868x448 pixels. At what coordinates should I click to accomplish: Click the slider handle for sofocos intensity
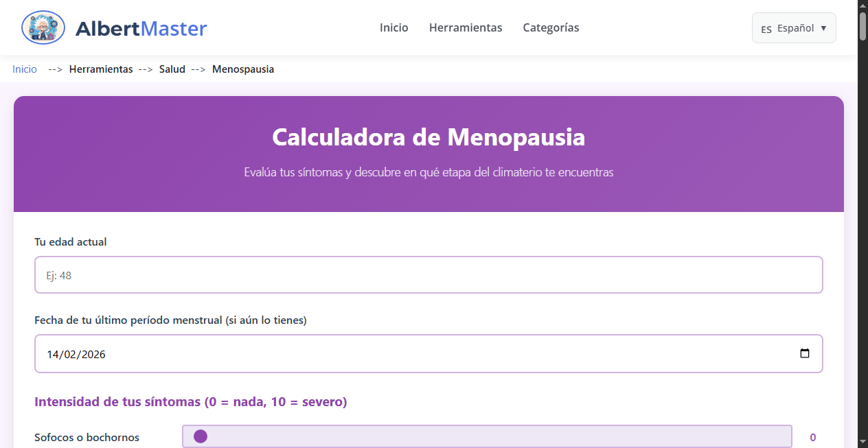[200, 436]
